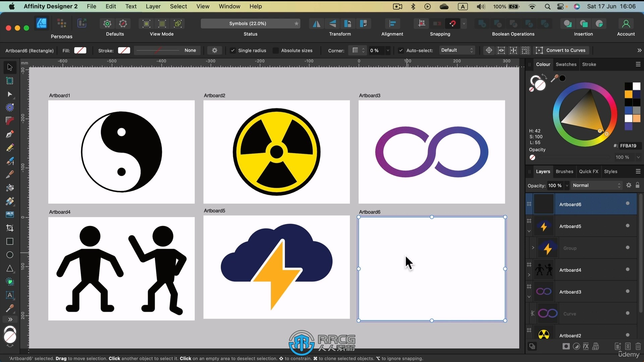The image size is (644, 362).
Task: Hide the Artboard4 layer
Action: click(x=628, y=269)
